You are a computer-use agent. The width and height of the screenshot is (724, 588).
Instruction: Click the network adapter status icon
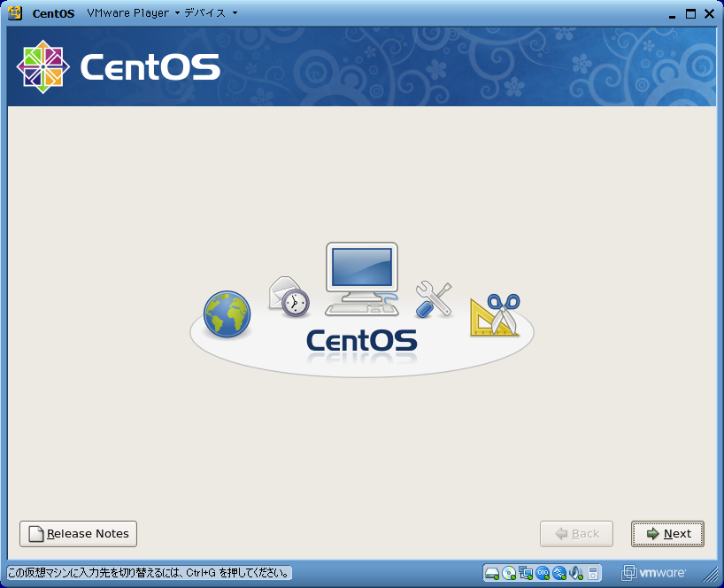pos(526,573)
